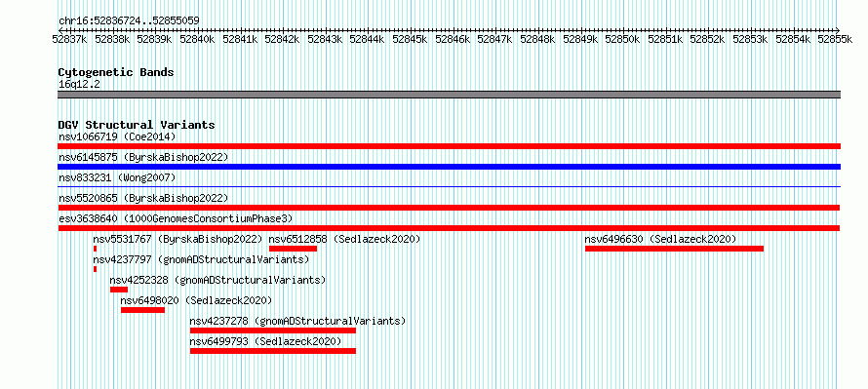Click the 52840k ruler tick label
Screen dimensions: 868x389
pos(197,39)
